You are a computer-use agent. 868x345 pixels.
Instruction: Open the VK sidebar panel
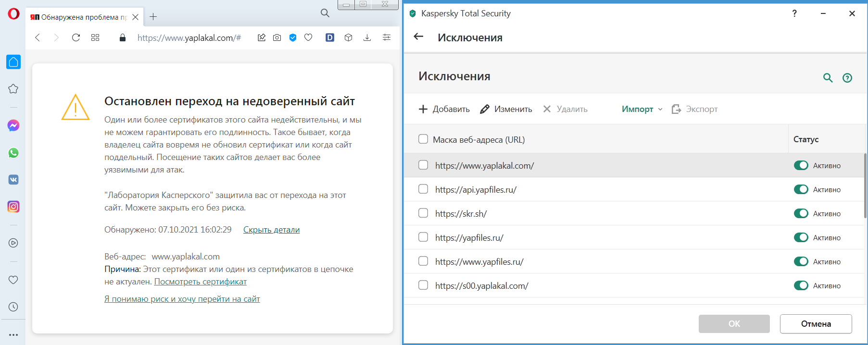(x=13, y=180)
